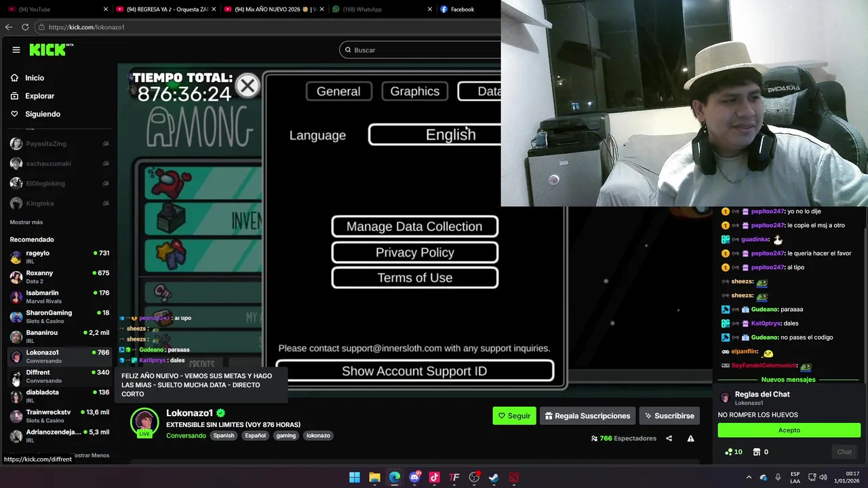The image size is (868, 488).
Task: Click rageylo avatar in Recomendado
Action: click(x=16, y=258)
